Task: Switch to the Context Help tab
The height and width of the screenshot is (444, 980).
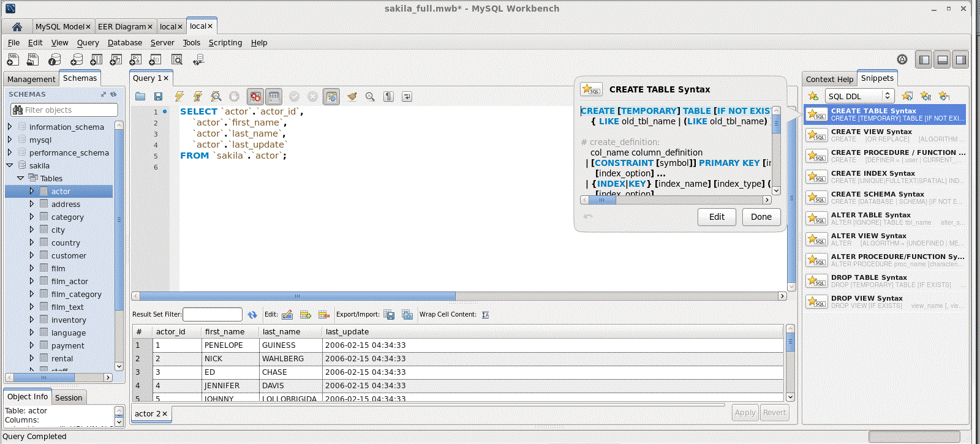Action: (829, 79)
